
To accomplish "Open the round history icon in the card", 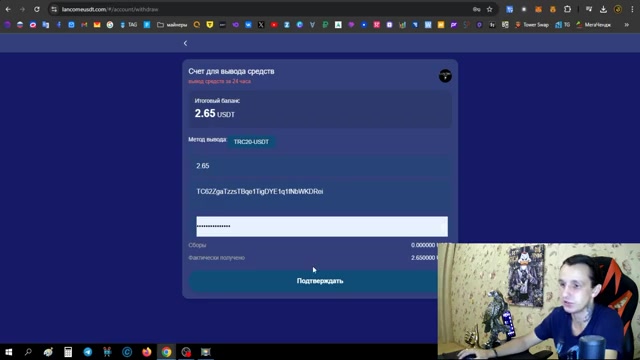I will point(445,76).
